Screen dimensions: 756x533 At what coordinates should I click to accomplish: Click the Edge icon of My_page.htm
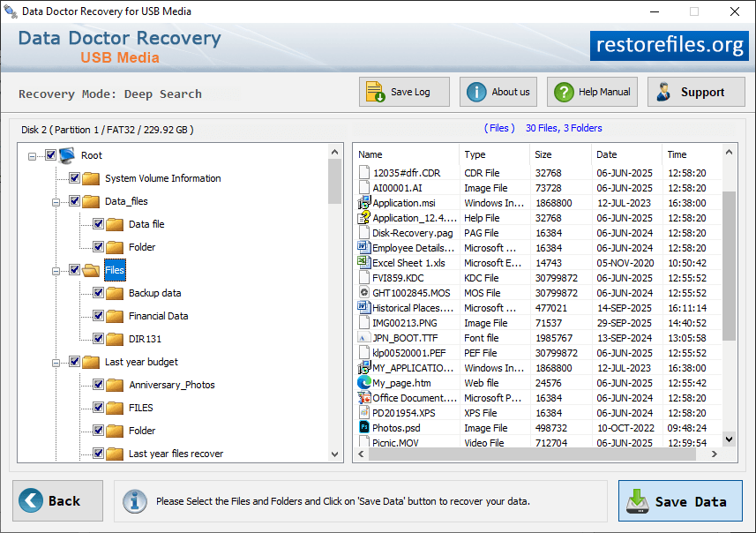pos(364,382)
